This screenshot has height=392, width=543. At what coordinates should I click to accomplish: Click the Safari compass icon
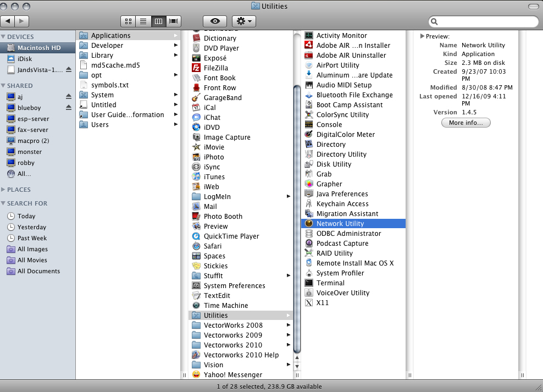click(x=196, y=246)
